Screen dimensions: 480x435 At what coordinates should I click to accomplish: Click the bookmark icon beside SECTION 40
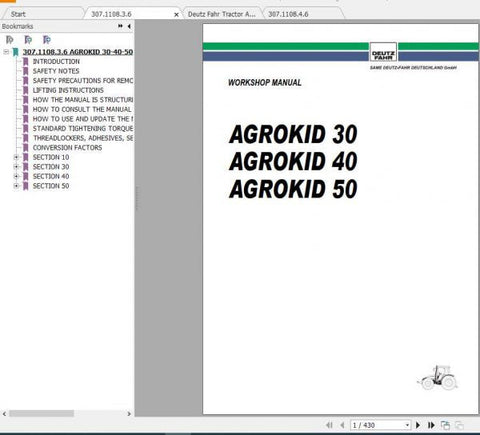click(25, 176)
